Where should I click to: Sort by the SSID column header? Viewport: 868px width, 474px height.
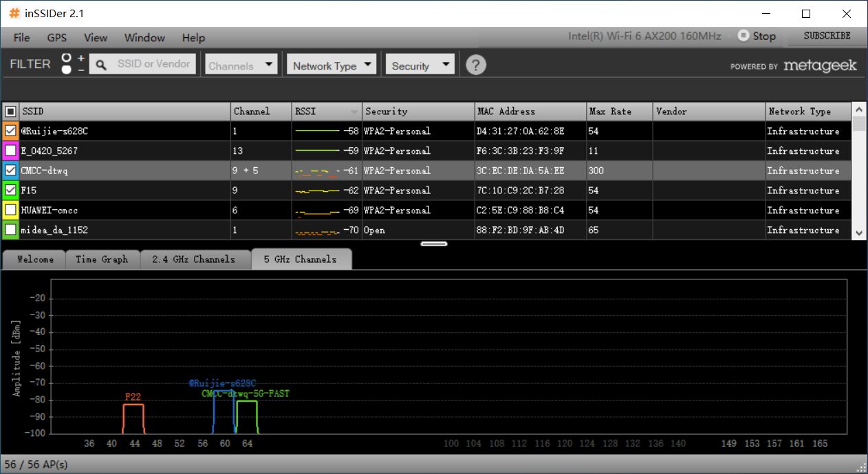[x=124, y=111]
